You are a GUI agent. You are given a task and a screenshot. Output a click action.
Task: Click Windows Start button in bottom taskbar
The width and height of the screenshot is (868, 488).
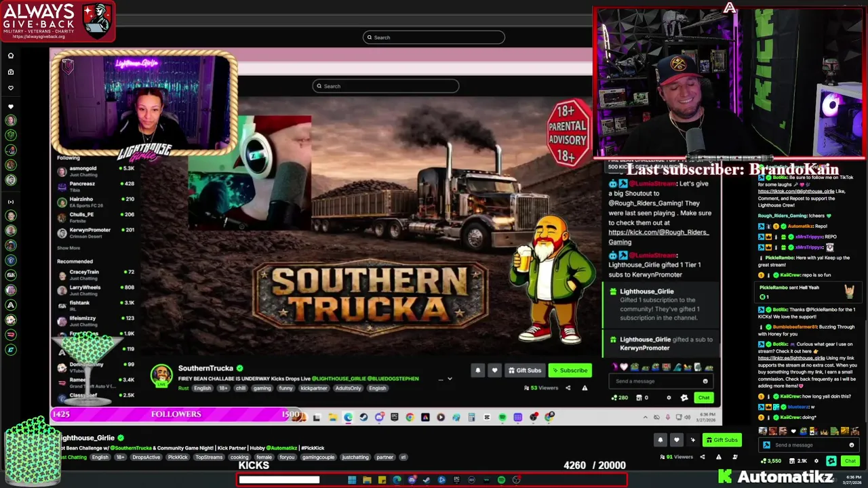point(352,480)
